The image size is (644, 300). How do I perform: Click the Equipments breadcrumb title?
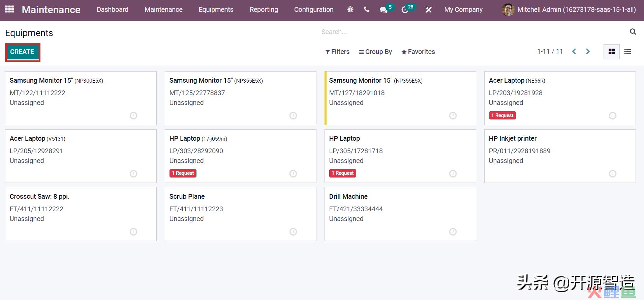(29, 33)
